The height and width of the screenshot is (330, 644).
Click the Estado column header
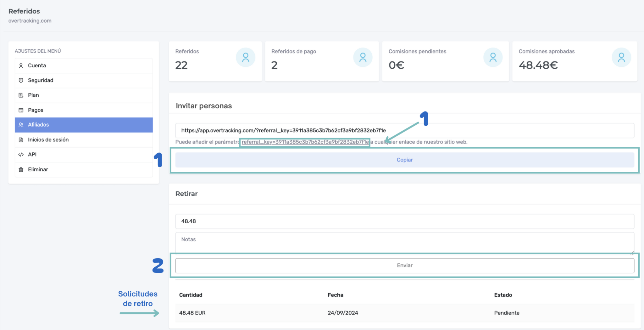coord(503,295)
